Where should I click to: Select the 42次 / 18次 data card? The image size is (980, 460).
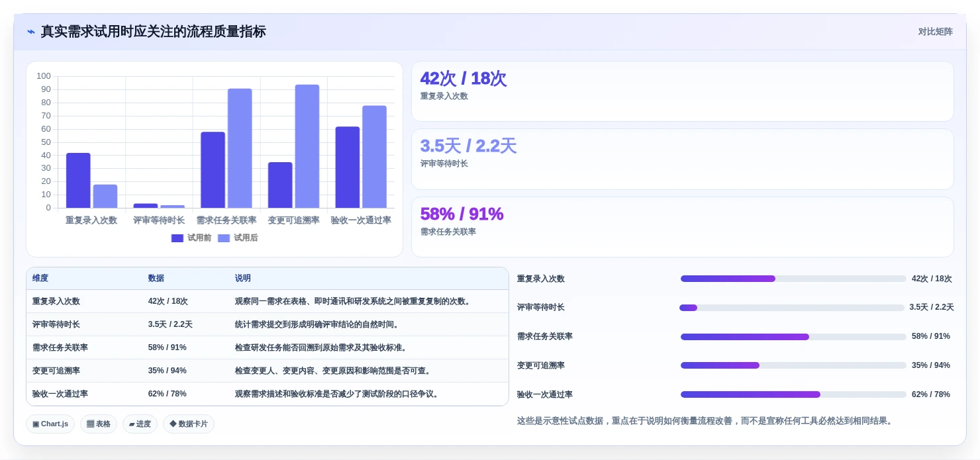click(683, 91)
